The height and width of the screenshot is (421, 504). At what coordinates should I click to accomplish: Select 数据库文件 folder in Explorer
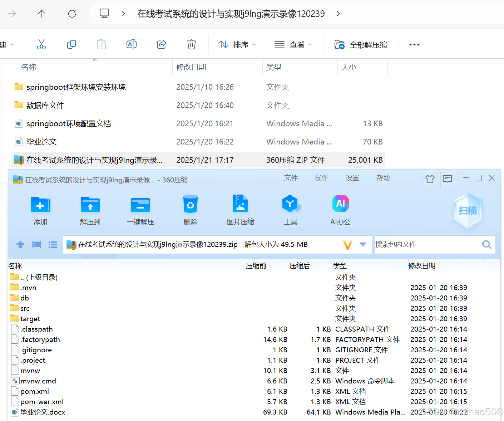click(198, 105)
